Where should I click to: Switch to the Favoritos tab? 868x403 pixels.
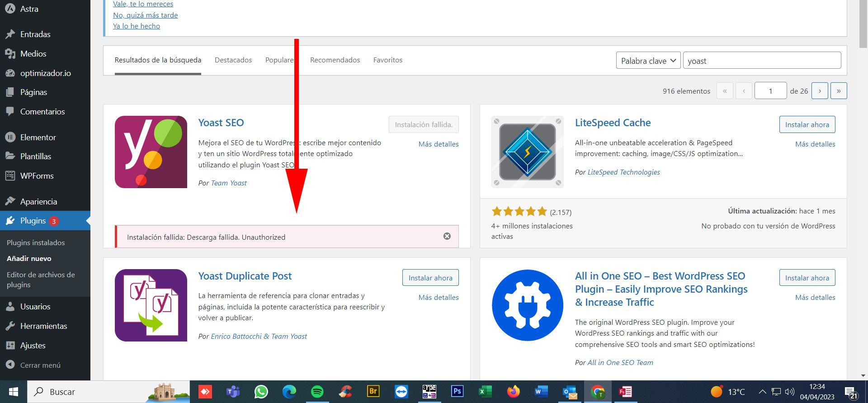(x=388, y=60)
